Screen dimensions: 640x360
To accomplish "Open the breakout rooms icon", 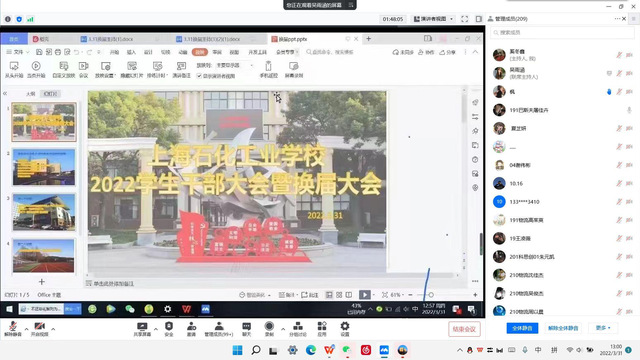I will pyautogui.click(x=298, y=329).
